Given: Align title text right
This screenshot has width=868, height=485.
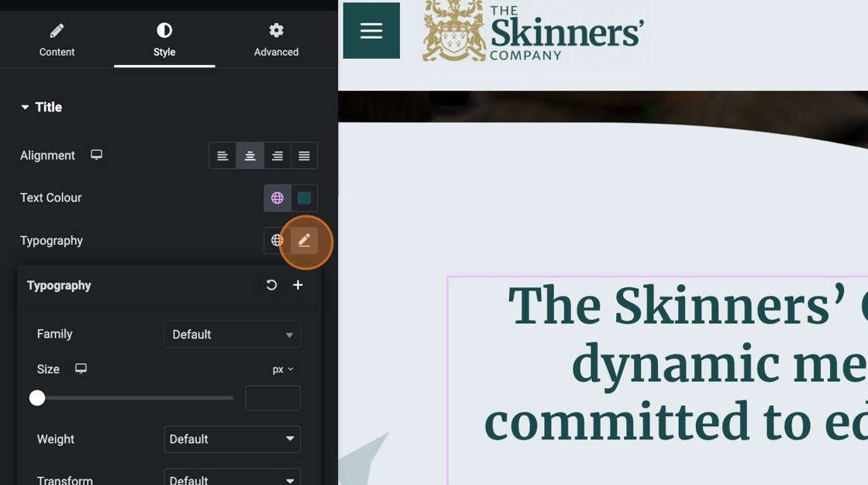Looking at the screenshot, I should coord(277,156).
